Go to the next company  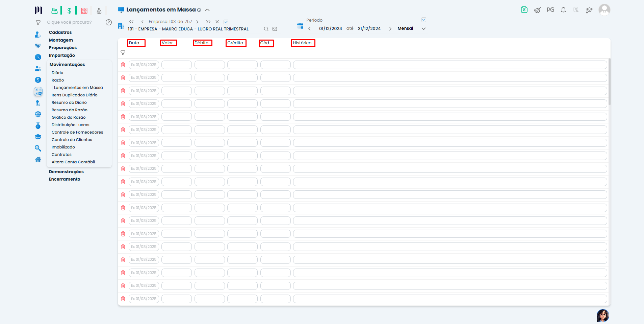pos(197,22)
